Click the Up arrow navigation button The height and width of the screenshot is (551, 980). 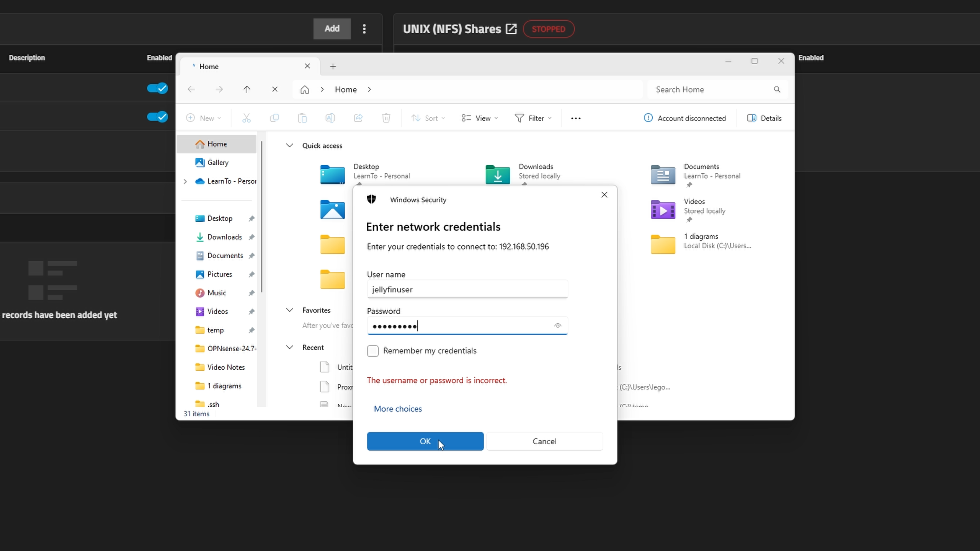coord(247,89)
